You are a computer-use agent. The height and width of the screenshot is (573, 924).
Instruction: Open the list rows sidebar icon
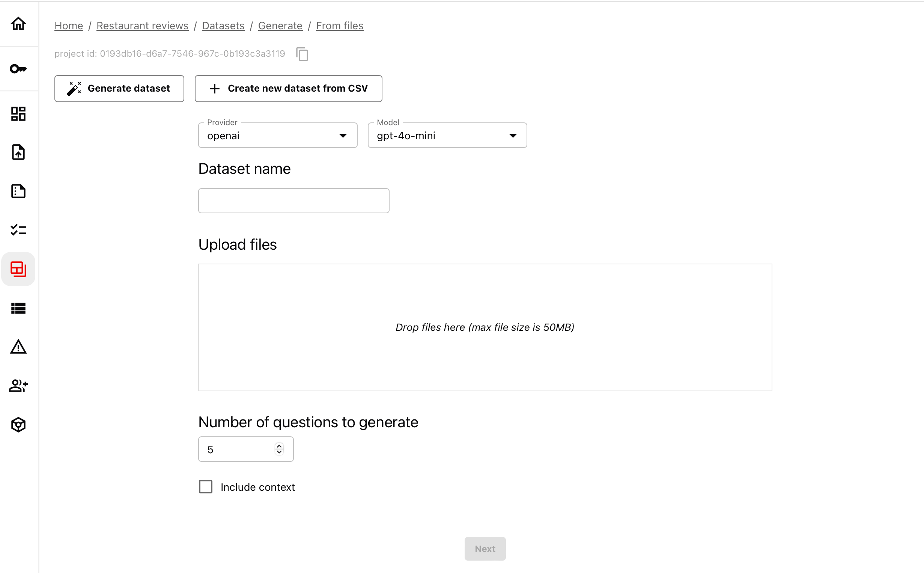18,309
